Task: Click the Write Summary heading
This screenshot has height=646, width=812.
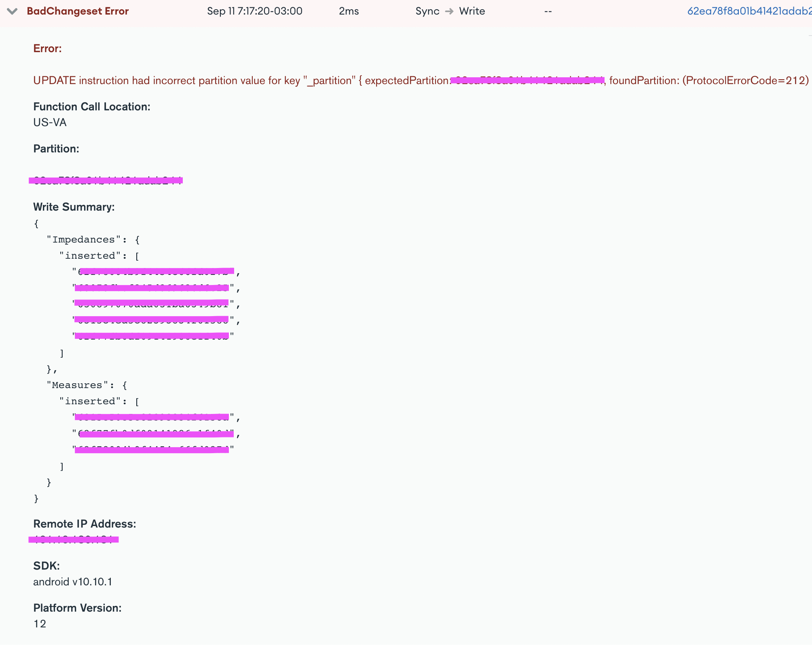Action: point(74,207)
